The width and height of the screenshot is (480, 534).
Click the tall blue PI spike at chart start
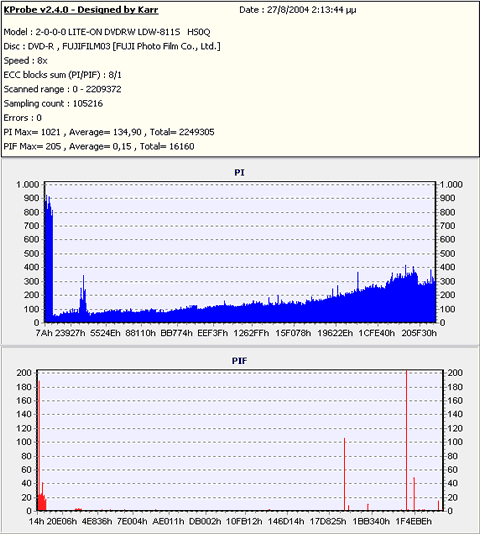(x=49, y=259)
